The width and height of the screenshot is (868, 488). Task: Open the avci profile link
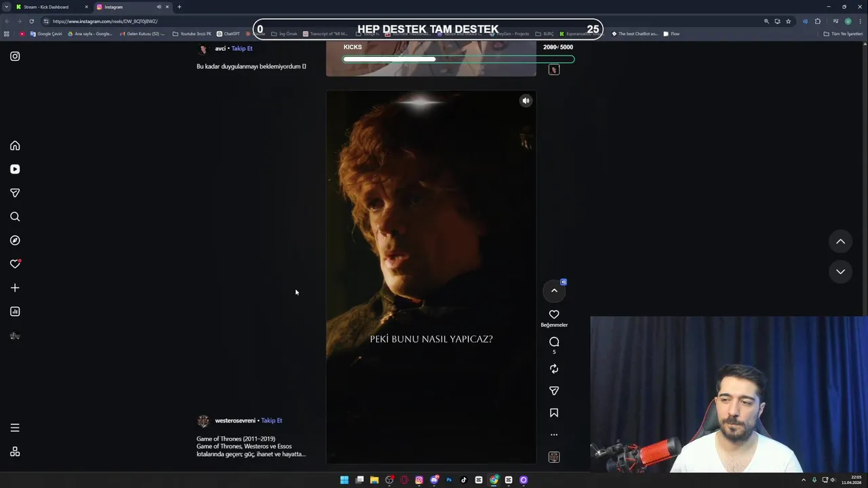pyautogui.click(x=220, y=49)
